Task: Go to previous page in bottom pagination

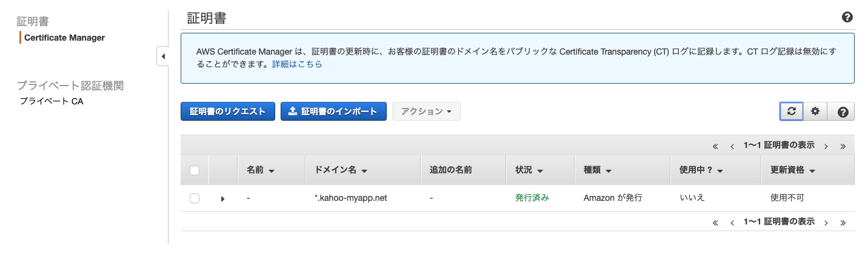Action: click(732, 223)
